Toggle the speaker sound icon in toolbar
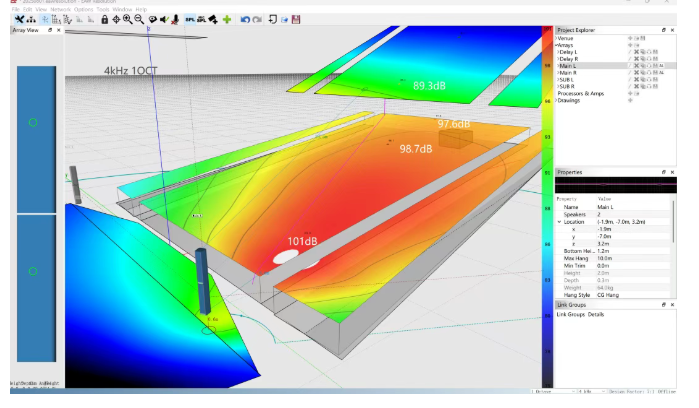Image resolution: width=699 pixels, height=408 pixels. (162, 19)
